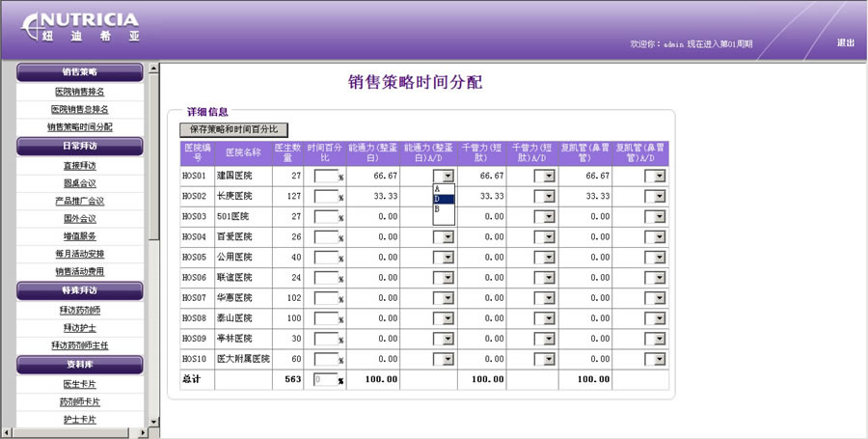
Task: Open 医院销售排名 in the sidebar
Action: pyautogui.click(x=80, y=92)
